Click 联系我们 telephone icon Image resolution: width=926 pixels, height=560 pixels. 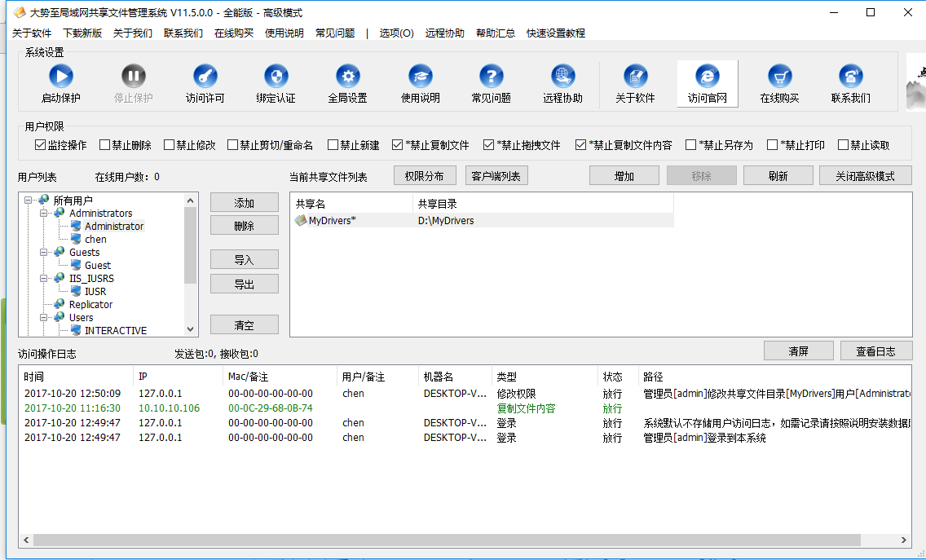pyautogui.click(x=850, y=76)
